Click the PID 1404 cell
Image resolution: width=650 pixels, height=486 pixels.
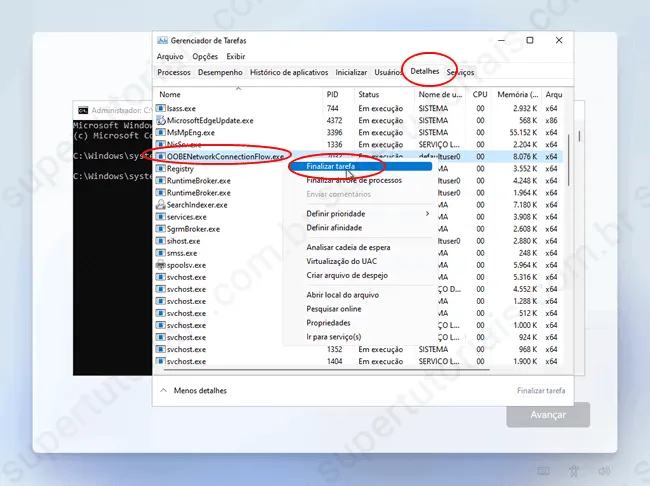[334, 361]
